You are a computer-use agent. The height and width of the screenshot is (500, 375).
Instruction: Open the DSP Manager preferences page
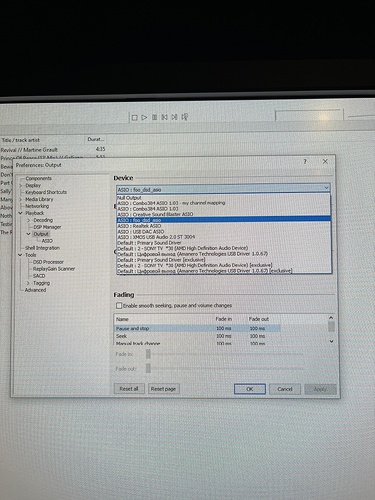[x=47, y=227]
